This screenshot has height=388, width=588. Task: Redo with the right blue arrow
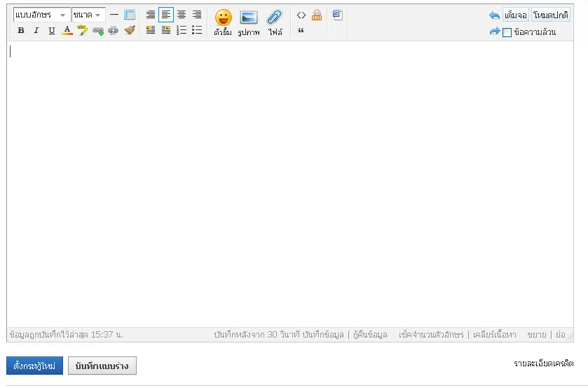pyautogui.click(x=495, y=31)
